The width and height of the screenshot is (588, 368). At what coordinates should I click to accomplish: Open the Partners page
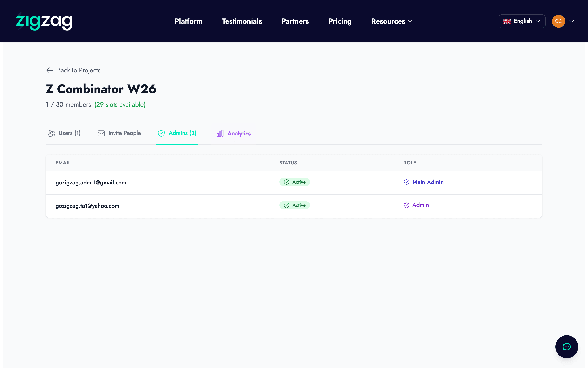tap(295, 21)
